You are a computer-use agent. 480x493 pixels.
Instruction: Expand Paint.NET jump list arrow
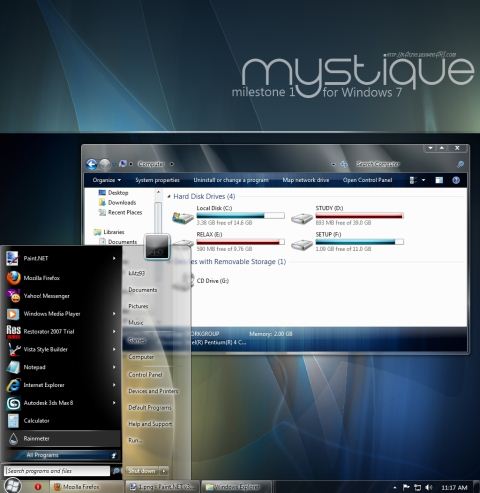pyautogui.click(x=114, y=258)
